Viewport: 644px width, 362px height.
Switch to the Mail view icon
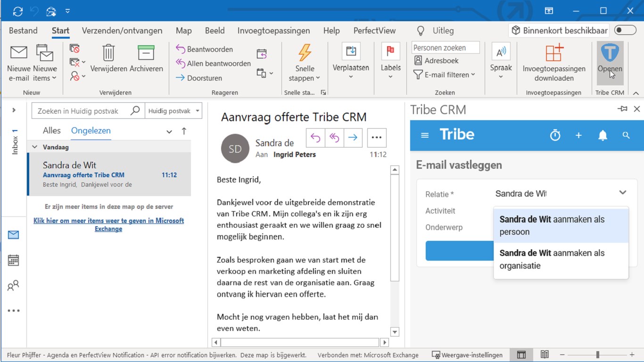pyautogui.click(x=14, y=235)
